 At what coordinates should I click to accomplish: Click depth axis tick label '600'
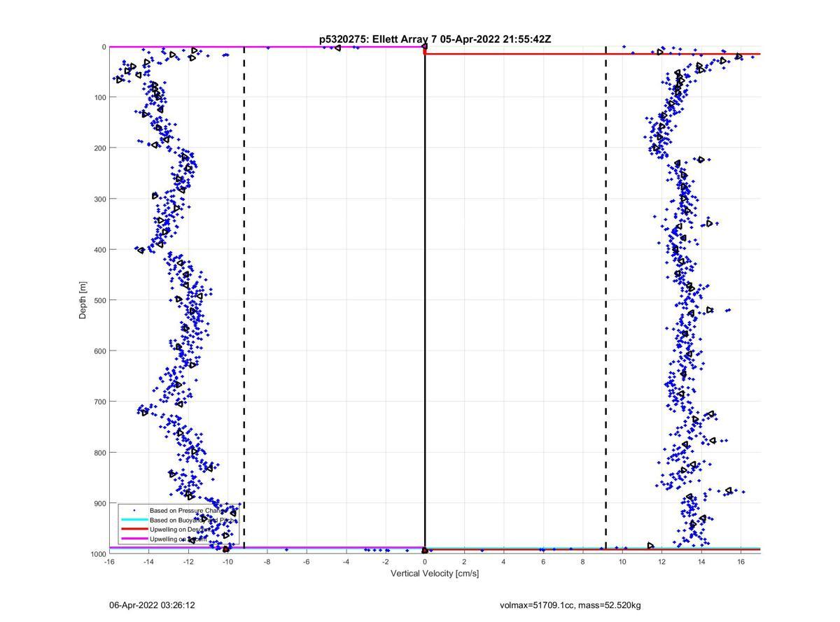[x=99, y=351]
